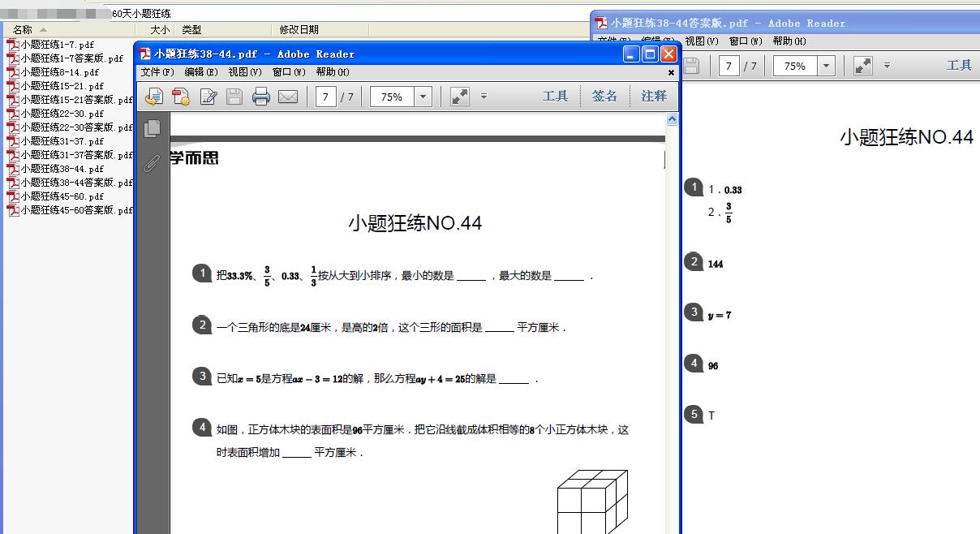Click the toolbar overflow chevron next to the fit icon
980x534 pixels.
(484, 96)
